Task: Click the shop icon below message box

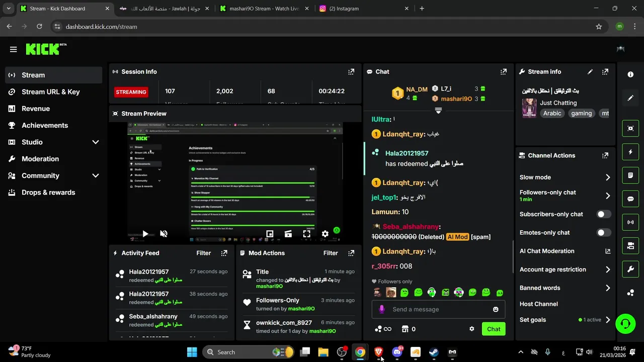Action: point(405,329)
